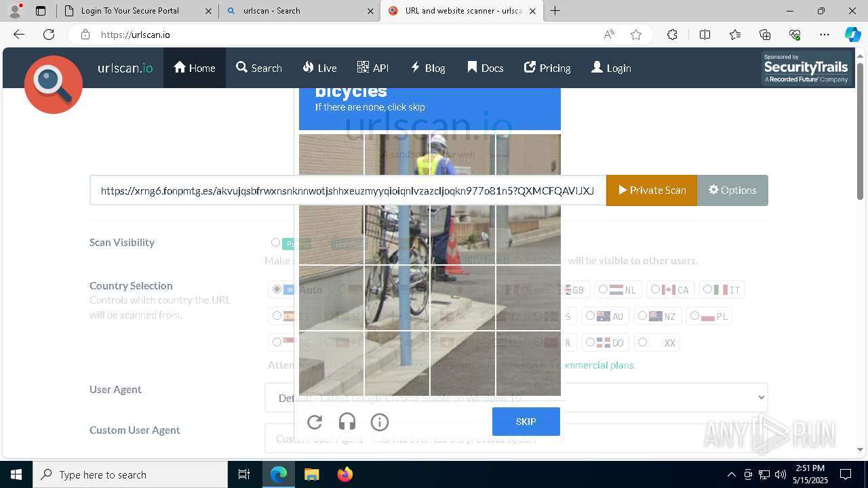868x488 pixels.
Task: Click the Custom User Agent field
Action: 516,439
